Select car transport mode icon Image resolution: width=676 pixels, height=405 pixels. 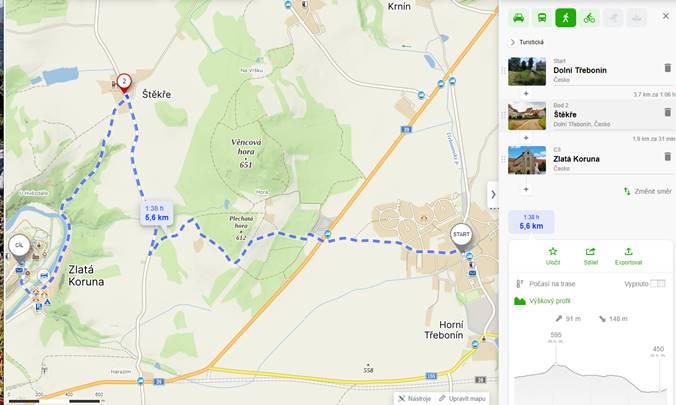point(519,18)
